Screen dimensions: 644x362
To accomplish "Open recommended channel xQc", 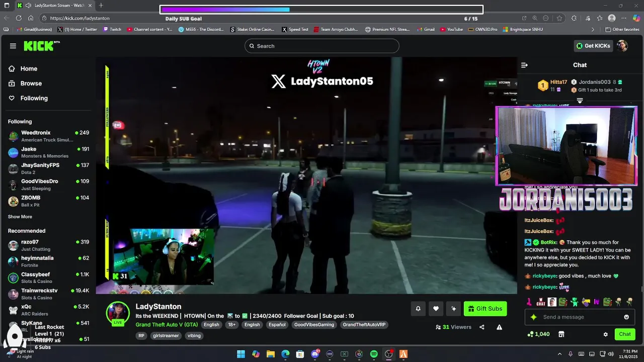I will pyautogui.click(x=48, y=310).
